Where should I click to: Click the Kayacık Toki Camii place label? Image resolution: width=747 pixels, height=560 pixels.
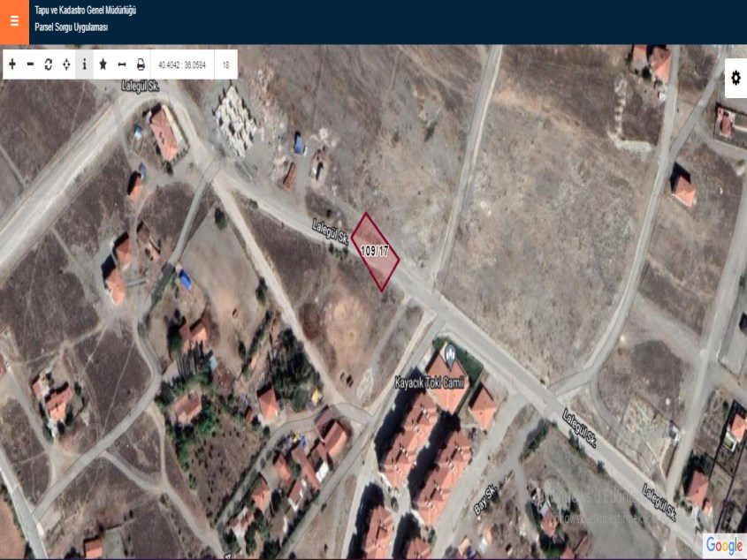[x=430, y=384]
